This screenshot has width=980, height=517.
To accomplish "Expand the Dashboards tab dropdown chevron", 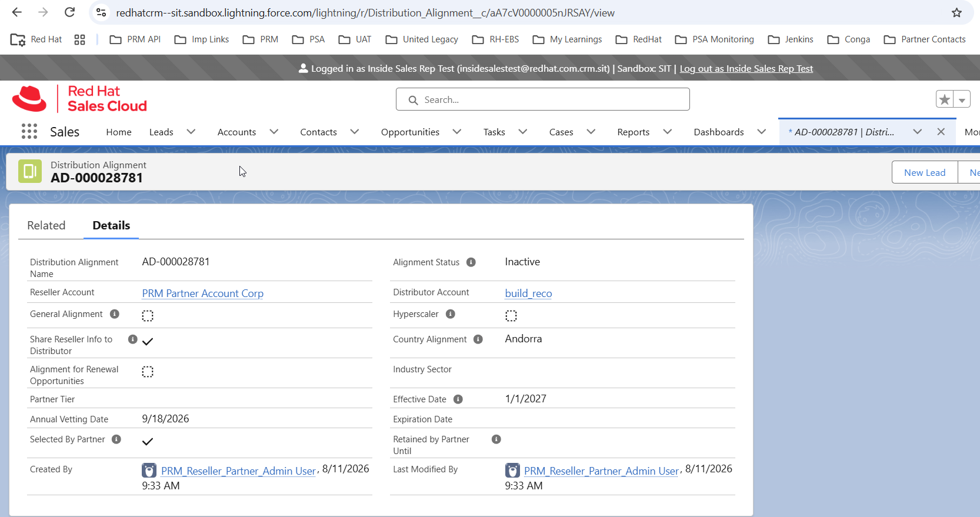I will 762,132.
